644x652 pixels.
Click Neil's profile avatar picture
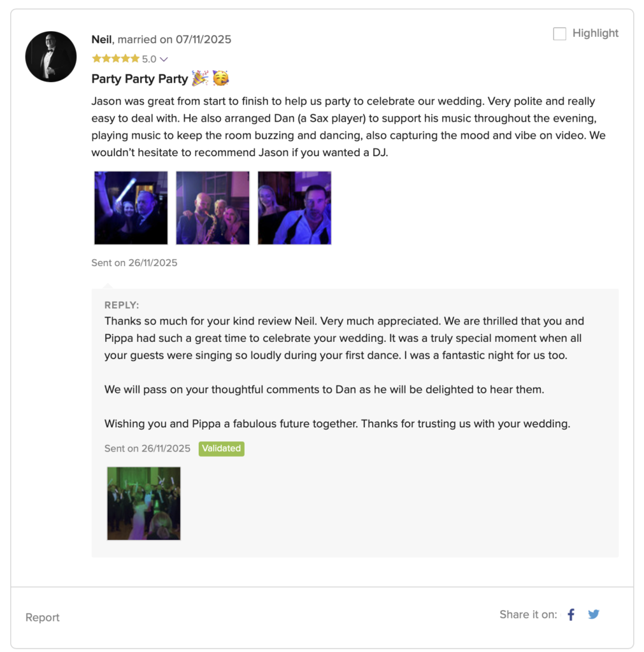pyautogui.click(x=51, y=57)
